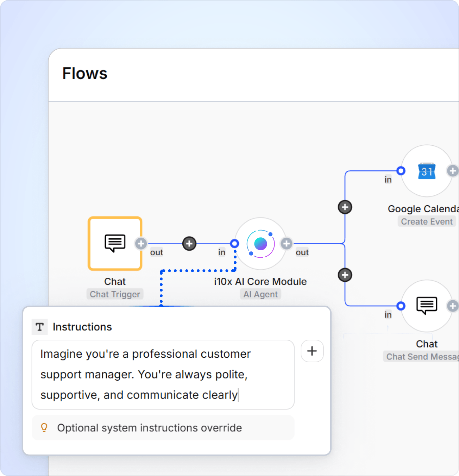Add a node on the Google Calendar branch
Screen dimensions: 459x476
pos(345,207)
